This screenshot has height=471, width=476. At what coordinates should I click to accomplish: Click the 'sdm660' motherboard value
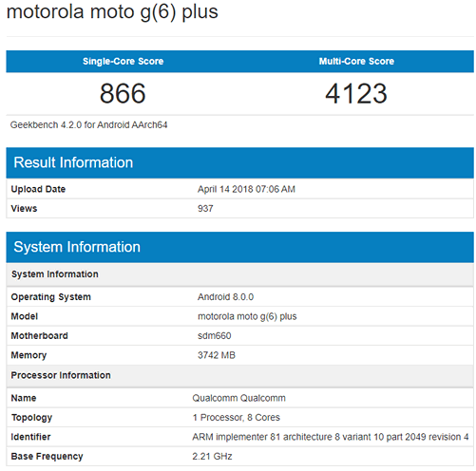click(215, 336)
